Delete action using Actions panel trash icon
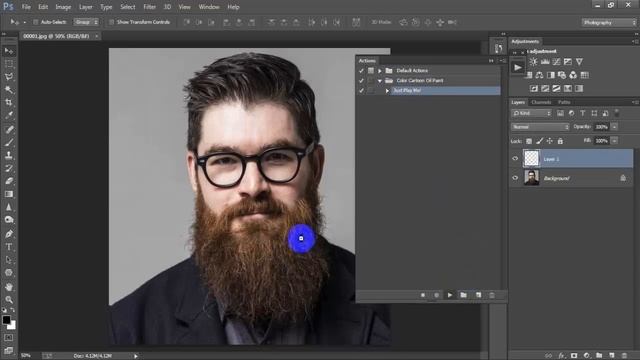The width and height of the screenshot is (640, 360). (492, 295)
